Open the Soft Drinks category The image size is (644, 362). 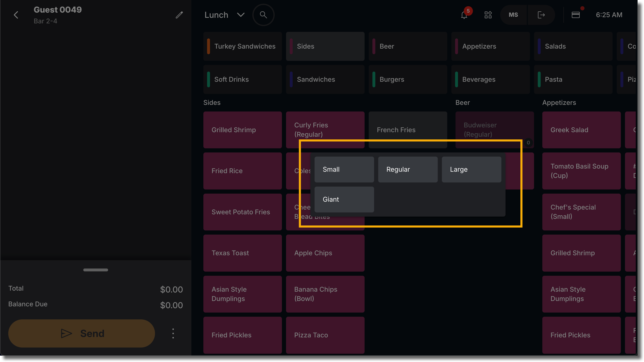point(242,79)
